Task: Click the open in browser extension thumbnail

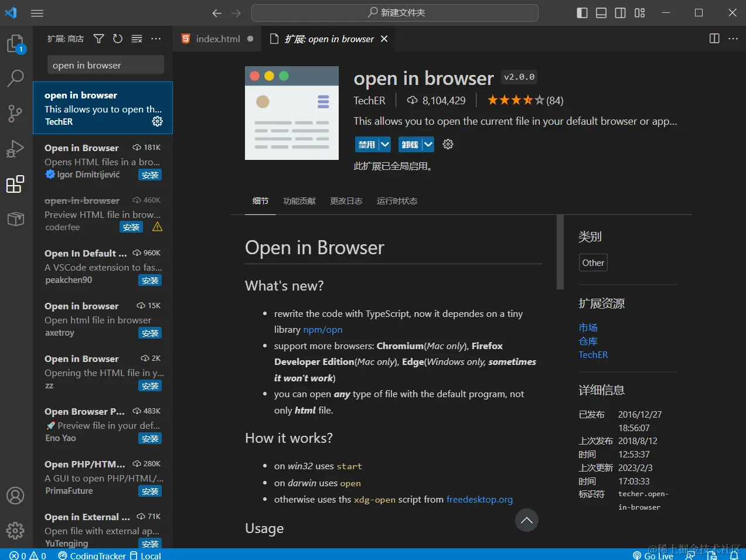Action: [292, 113]
